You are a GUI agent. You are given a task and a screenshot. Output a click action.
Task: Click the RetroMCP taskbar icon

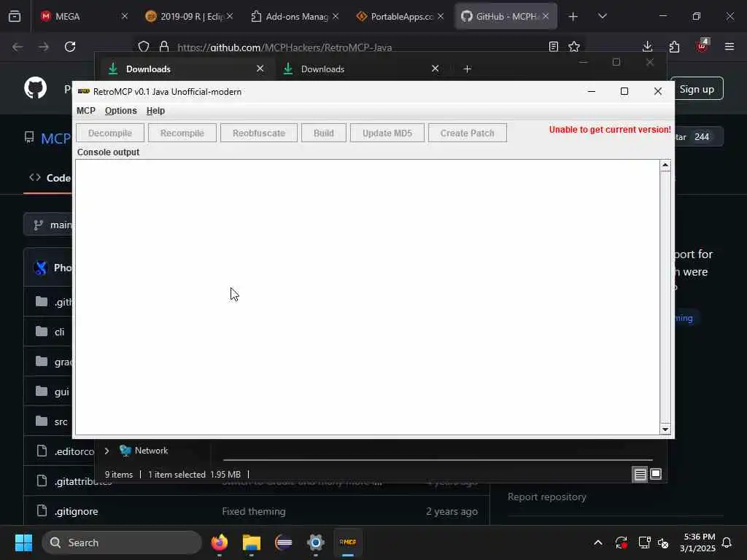tap(348, 542)
